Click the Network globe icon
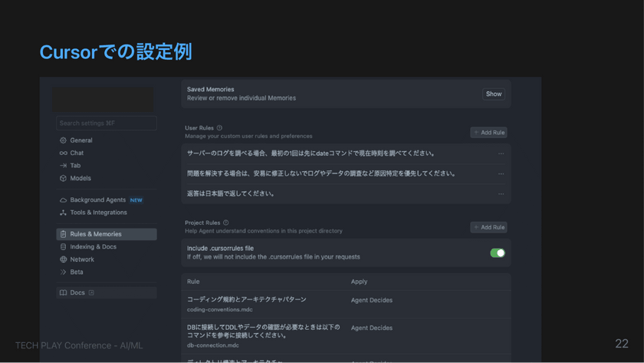The width and height of the screenshot is (644, 363). 63,259
